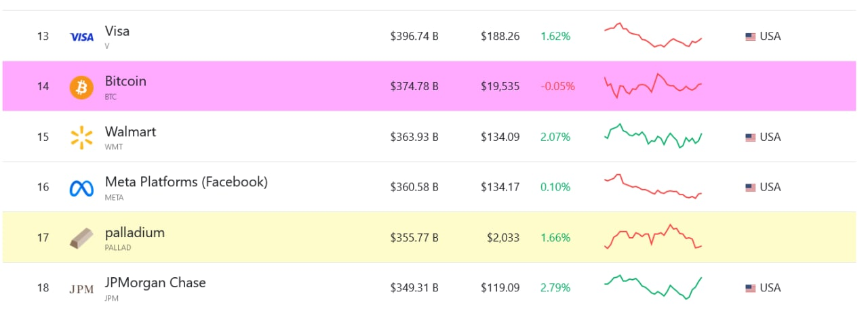Open the Bitcoin name link

[x=125, y=81]
